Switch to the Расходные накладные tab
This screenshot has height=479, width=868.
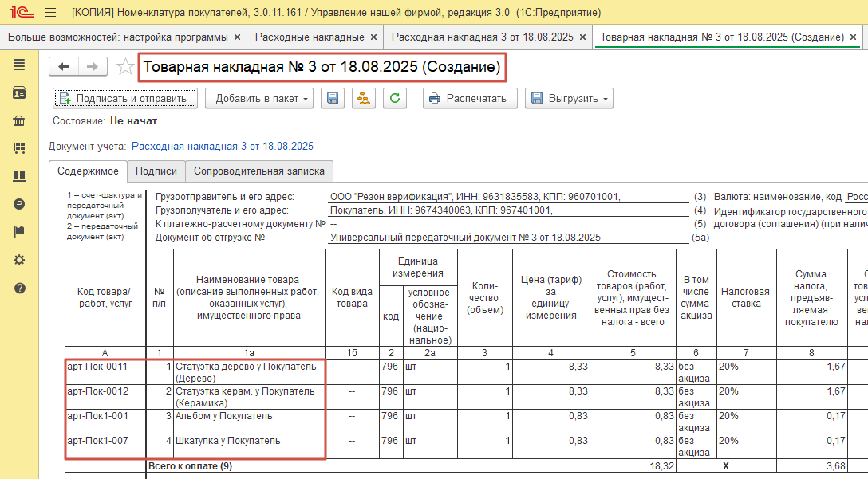[x=310, y=37]
